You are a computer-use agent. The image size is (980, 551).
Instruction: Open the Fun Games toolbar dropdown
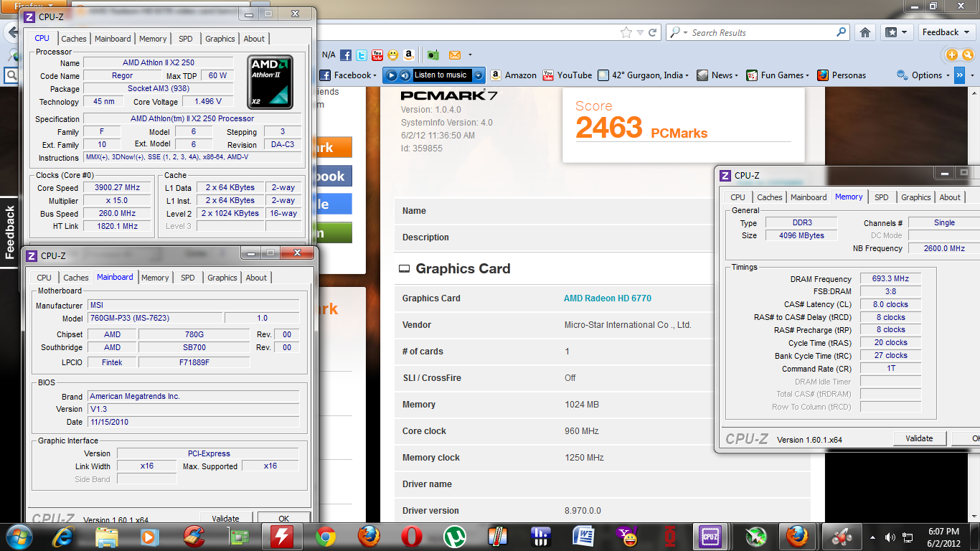807,75
